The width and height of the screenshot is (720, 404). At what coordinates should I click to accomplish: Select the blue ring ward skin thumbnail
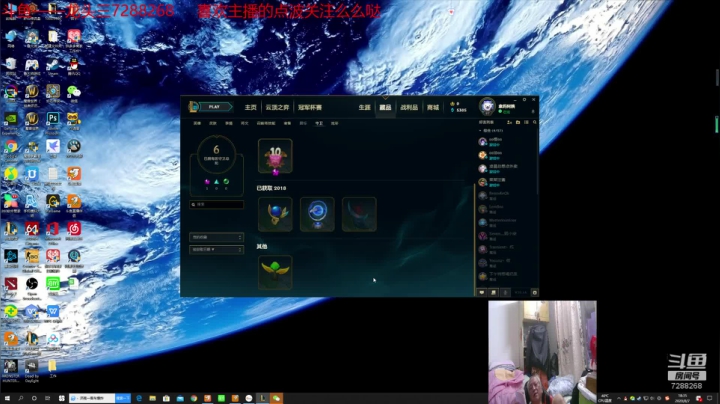point(317,214)
